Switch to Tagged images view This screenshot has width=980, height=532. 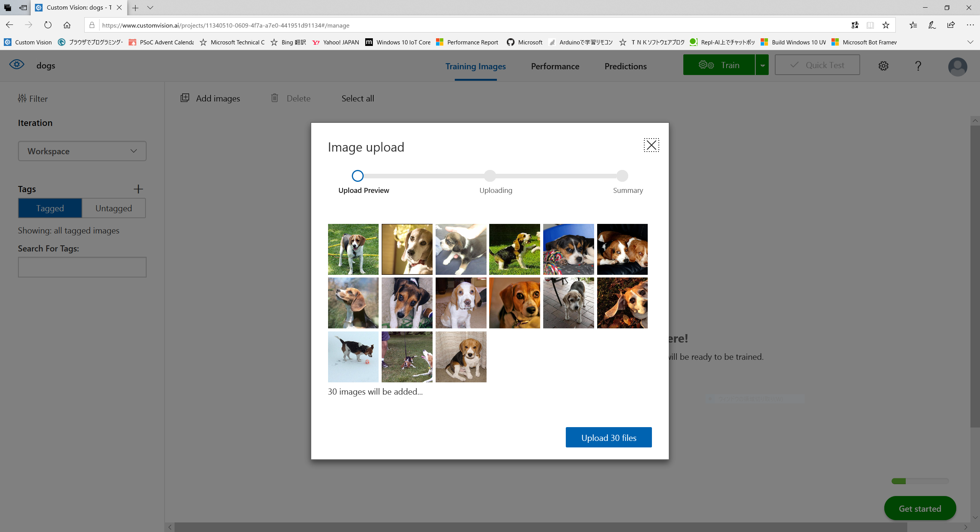[x=50, y=208]
